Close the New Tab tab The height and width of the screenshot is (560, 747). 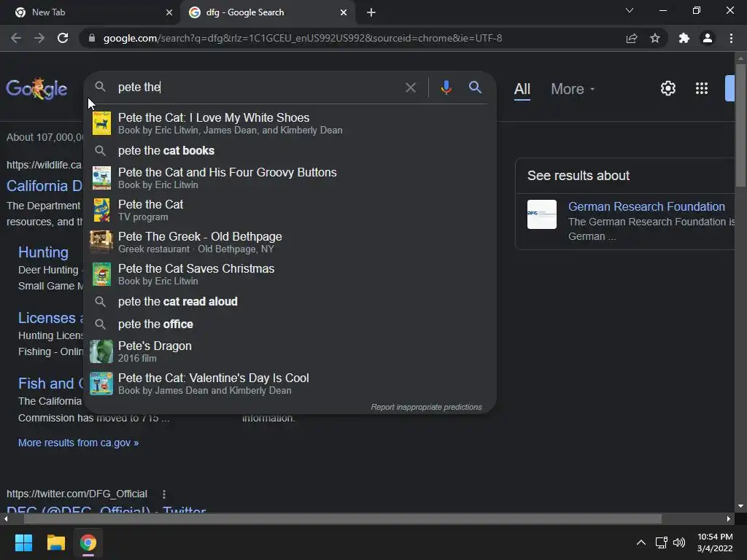point(169,12)
